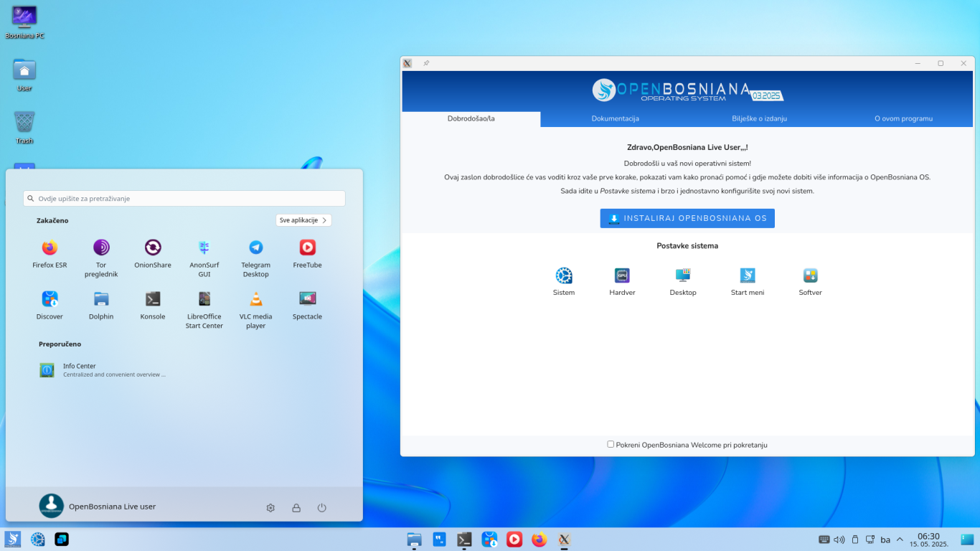Image resolution: width=980 pixels, height=551 pixels.
Task: Switch to the Dobrodošao/la tab
Action: pos(471,118)
